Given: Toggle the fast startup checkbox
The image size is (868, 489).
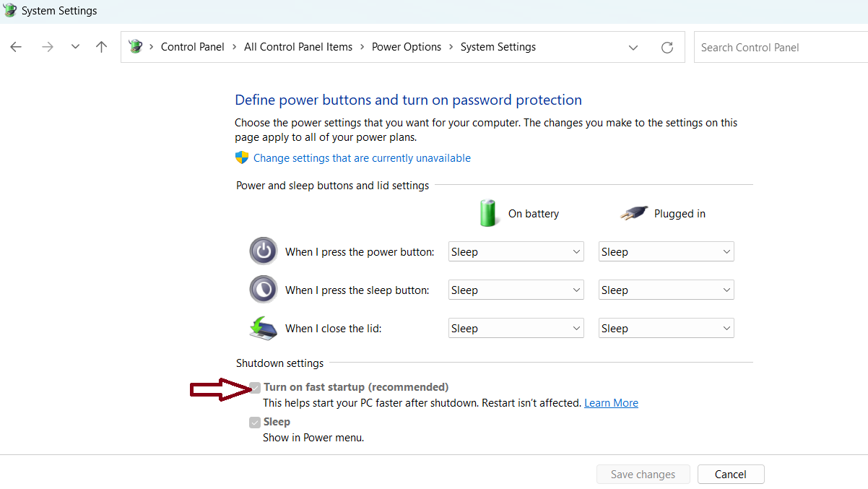Looking at the screenshot, I should [255, 388].
